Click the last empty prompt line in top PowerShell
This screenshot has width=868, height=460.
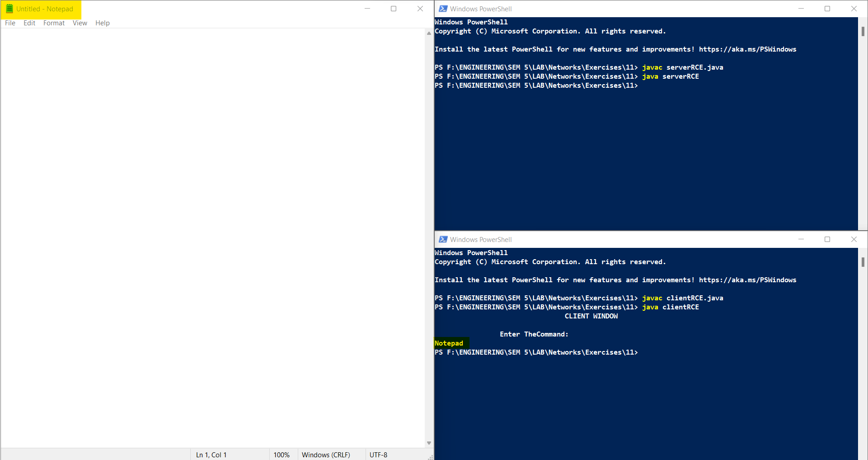tap(536, 85)
